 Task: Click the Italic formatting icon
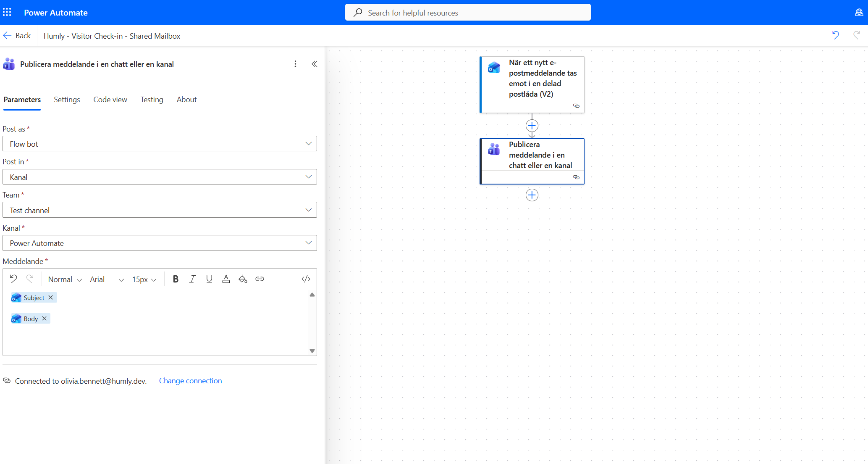point(192,279)
